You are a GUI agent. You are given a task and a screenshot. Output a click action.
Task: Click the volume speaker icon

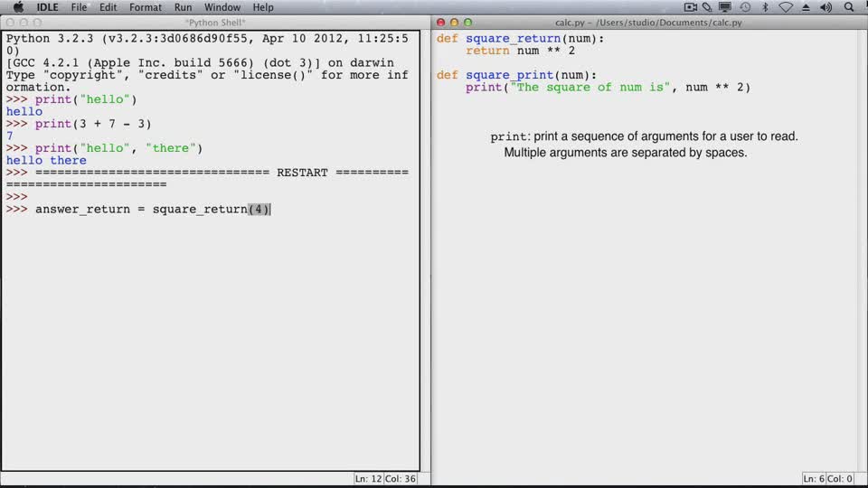(x=826, y=7)
